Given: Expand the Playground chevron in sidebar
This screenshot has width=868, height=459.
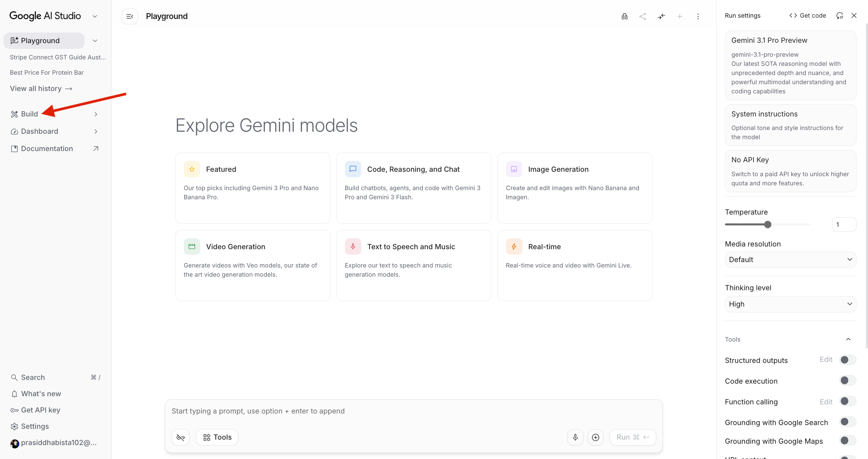Looking at the screenshot, I should coord(95,41).
